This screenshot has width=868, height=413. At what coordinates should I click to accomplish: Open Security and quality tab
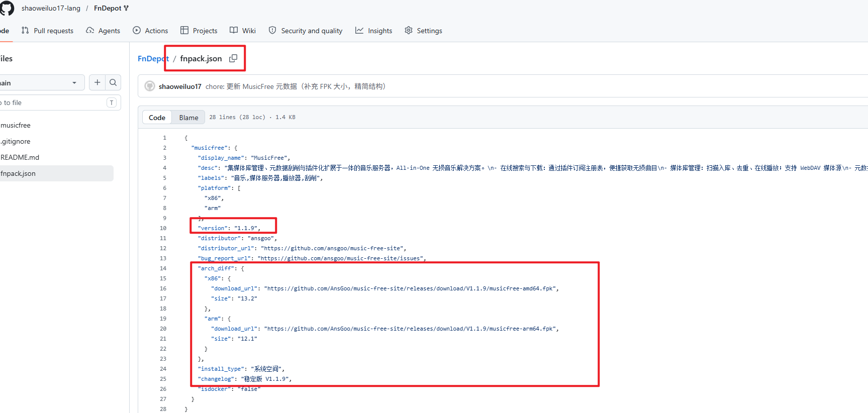point(306,31)
